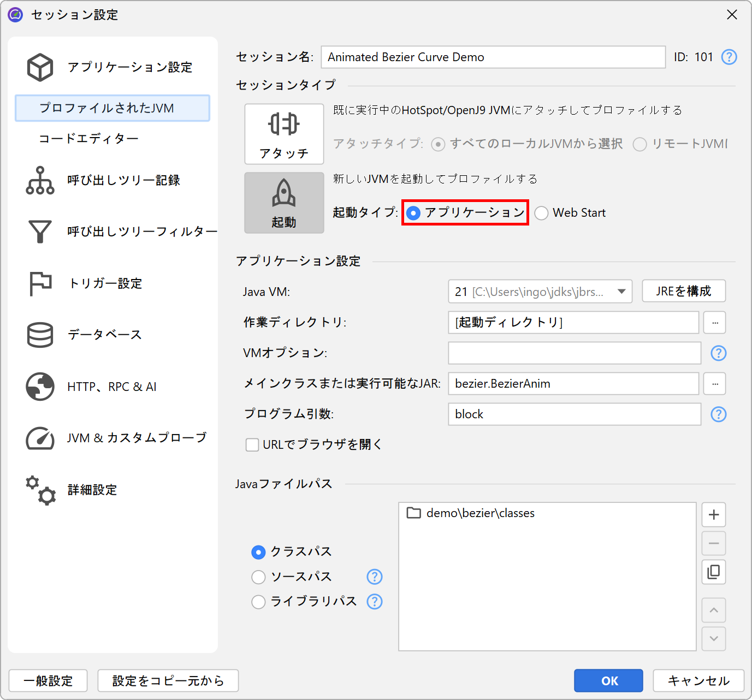Click into the VM options (VMオプション) input field
The width and height of the screenshot is (752, 700).
pyautogui.click(x=574, y=353)
